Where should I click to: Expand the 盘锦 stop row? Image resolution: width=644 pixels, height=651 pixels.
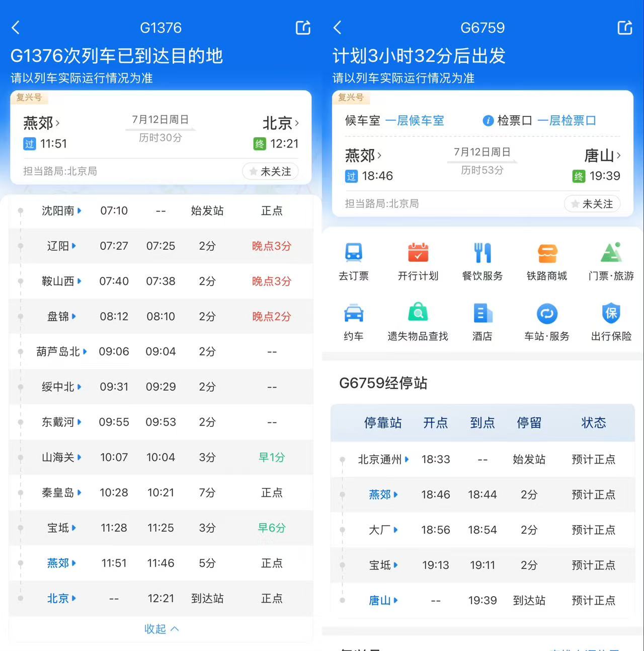[x=161, y=316]
